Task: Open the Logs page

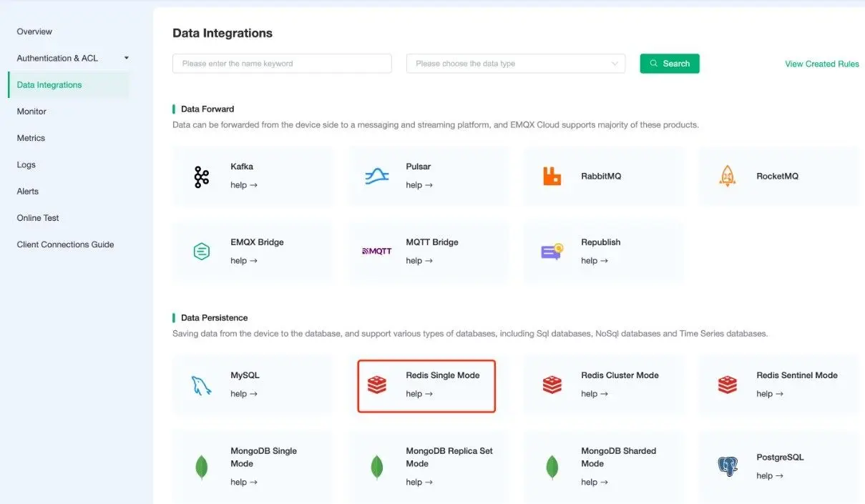Action: pos(26,164)
